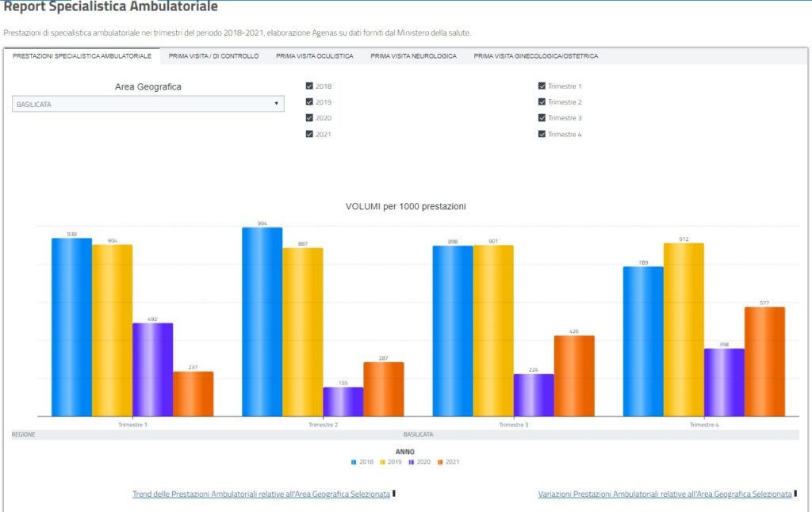Image resolution: width=812 pixels, height=512 pixels.
Task: Uncheck the 2020 year checkbox
Action: pos(309,118)
